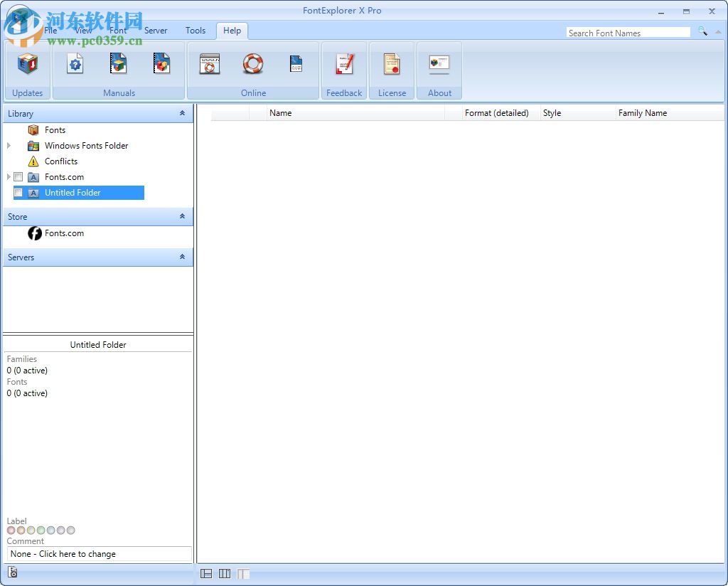Select the Fonts library item
Screen dimensions: 728x586
[x=55, y=130]
